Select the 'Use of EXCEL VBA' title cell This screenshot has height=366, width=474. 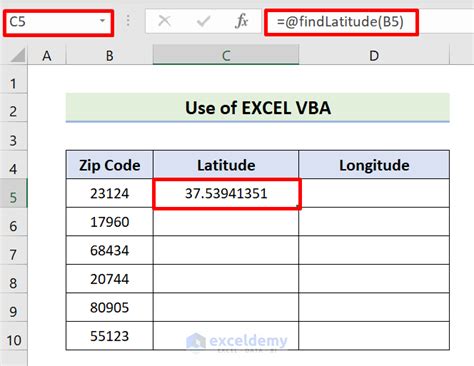pyautogui.click(x=258, y=108)
